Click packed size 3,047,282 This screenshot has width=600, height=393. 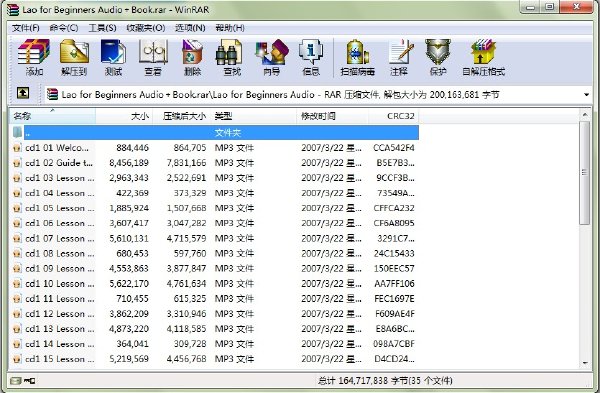coord(186,223)
